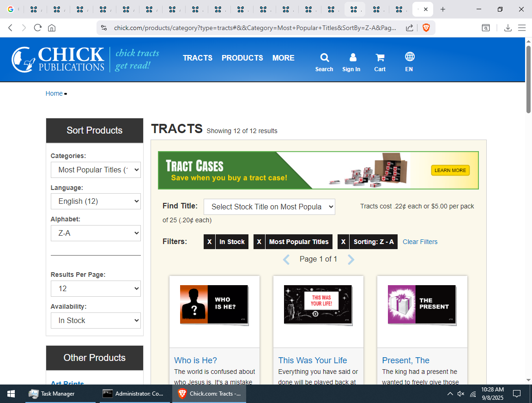Open the shopping Cart icon
Image resolution: width=532 pixels, height=403 pixels.
tap(380, 58)
